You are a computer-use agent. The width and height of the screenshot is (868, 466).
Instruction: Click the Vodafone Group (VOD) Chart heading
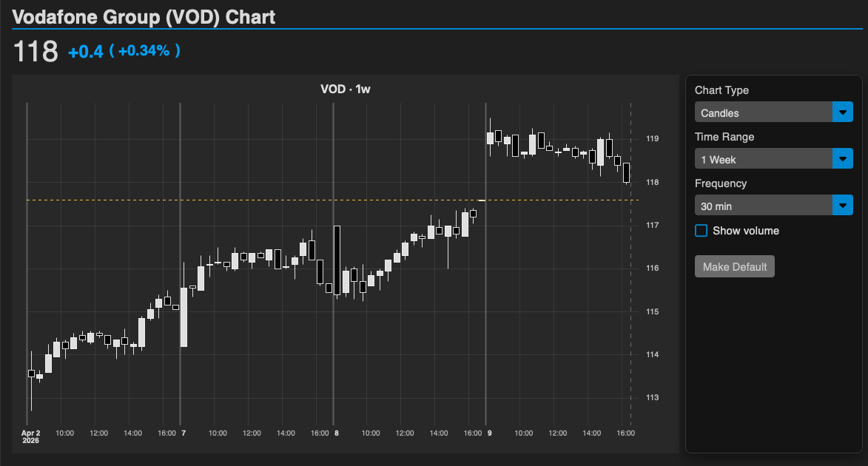point(144,16)
